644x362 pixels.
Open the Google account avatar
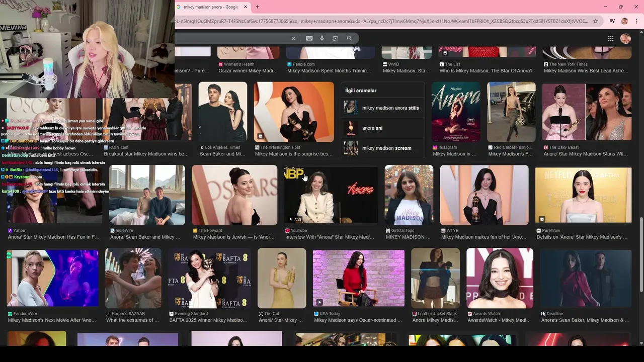625,39
